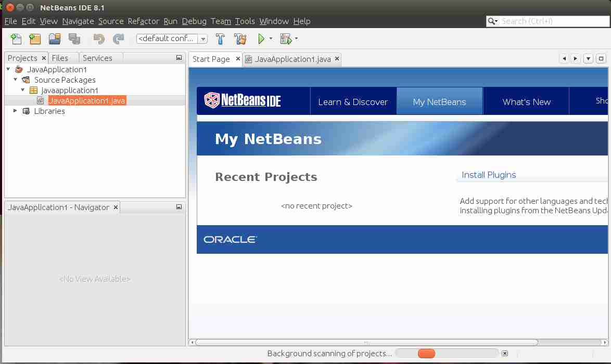Open the New Project toolbar icon
611x364 pixels.
34,38
